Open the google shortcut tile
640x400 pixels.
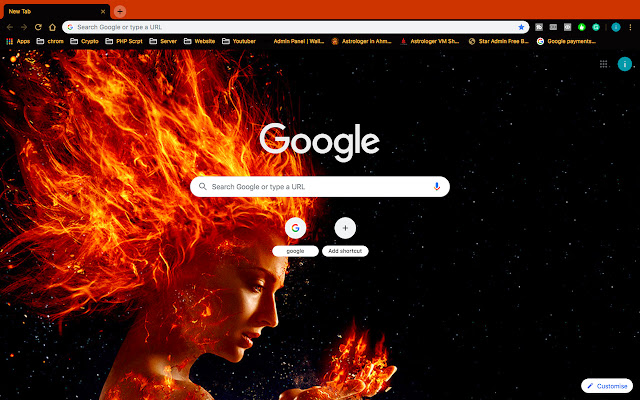point(295,228)
